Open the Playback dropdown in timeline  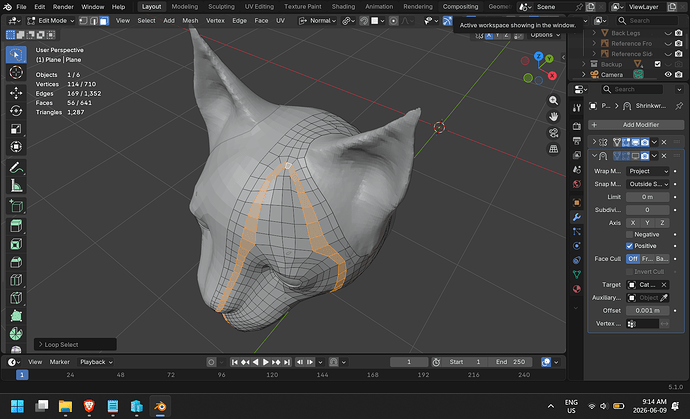point(95,362)
